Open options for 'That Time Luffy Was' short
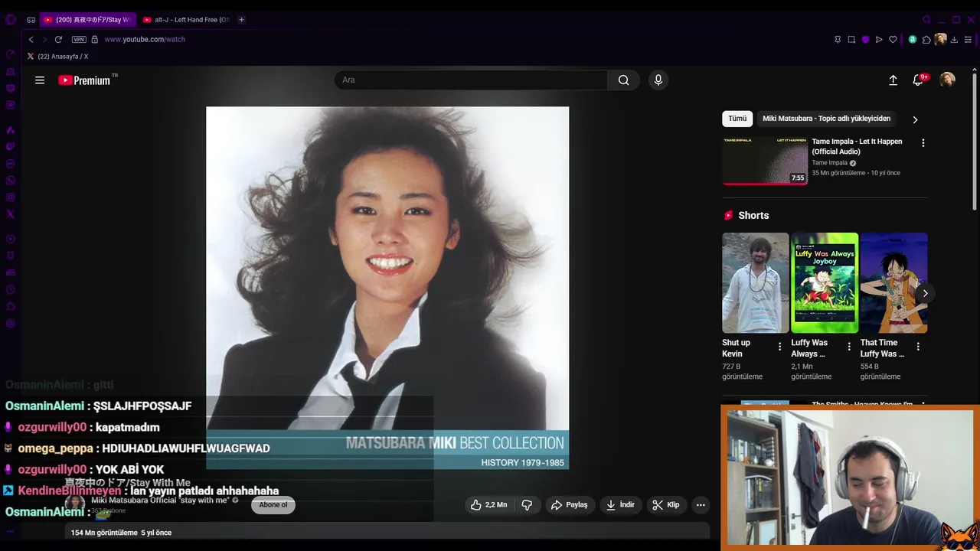The image size is (980, 551). click(918, 347)
